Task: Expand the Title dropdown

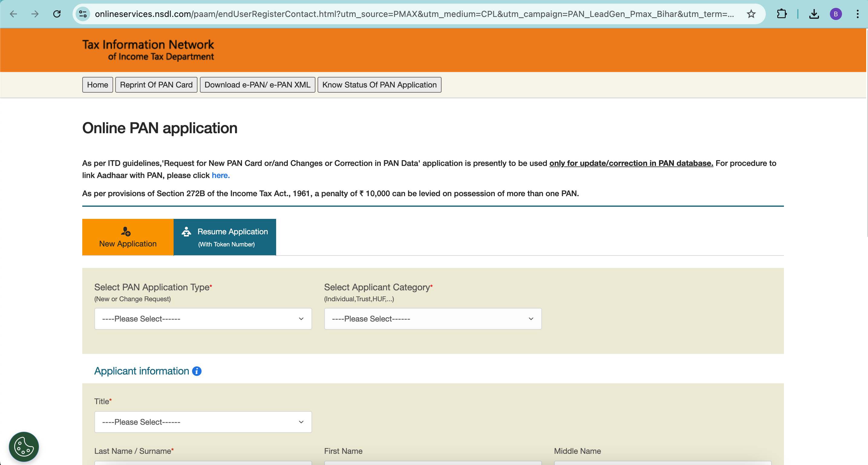Action: pos(203,422)
